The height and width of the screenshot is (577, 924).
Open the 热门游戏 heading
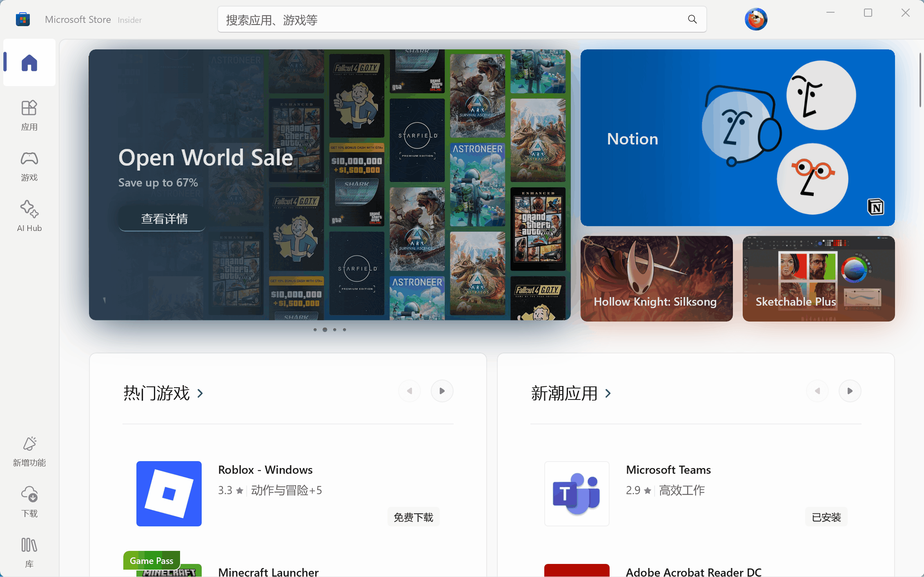point(157,393)
